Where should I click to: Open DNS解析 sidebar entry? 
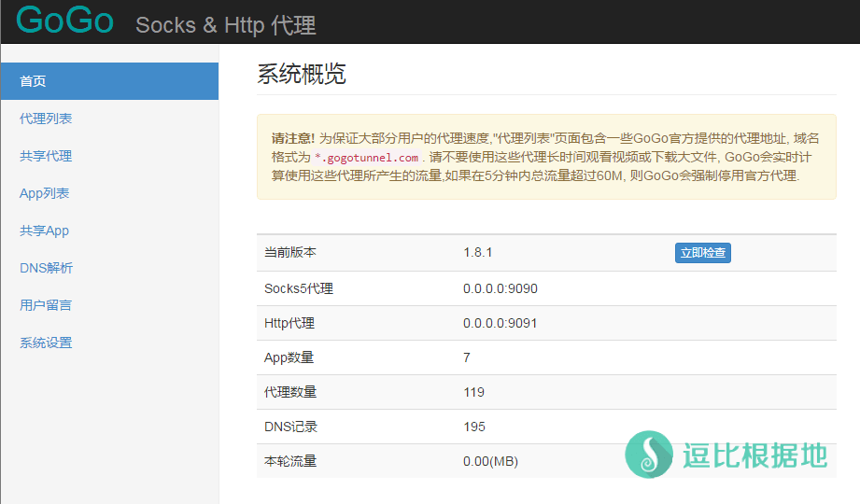click(46, 268)
